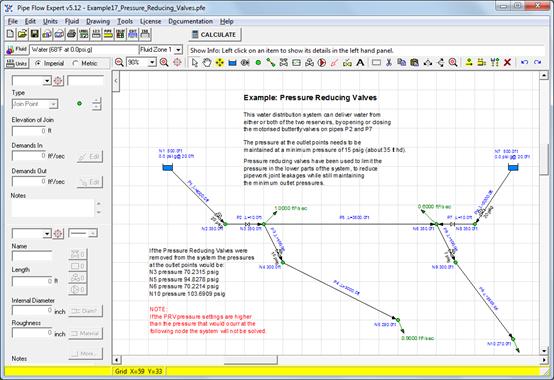Undo the last action with the blue arrow
Screen dimensions: 554x380
pos(525,63)
